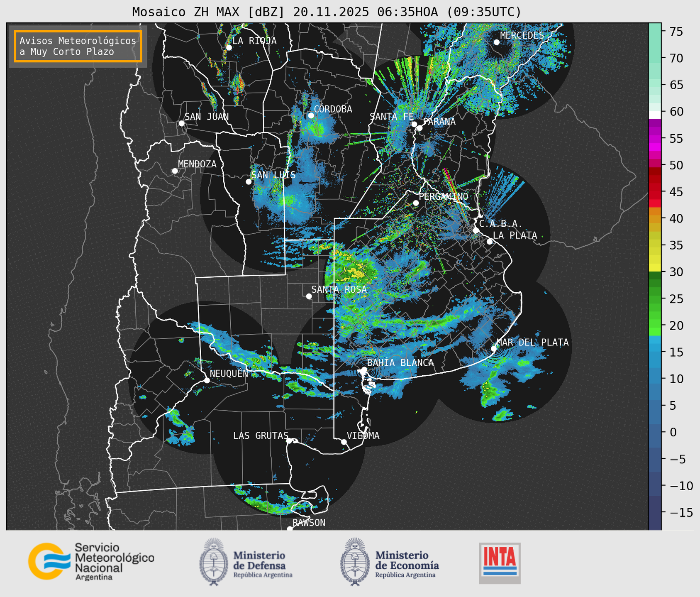This screenshot has width=700, height=597.
Task: Click the NEUQUÉN city marker dot
Action: pyautogui.click(x=207, y=380)
